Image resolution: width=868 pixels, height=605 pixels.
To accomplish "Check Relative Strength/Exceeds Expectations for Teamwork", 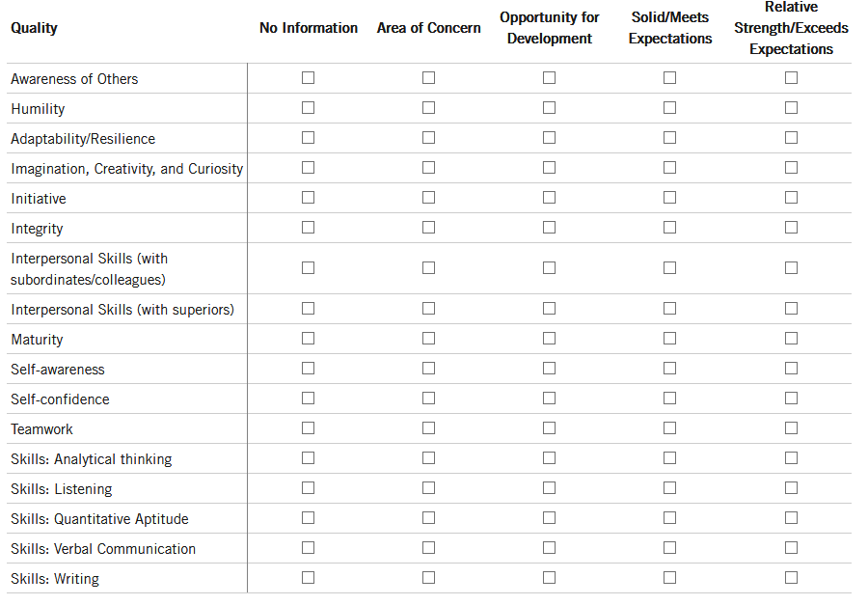I will tap(791, 428).
